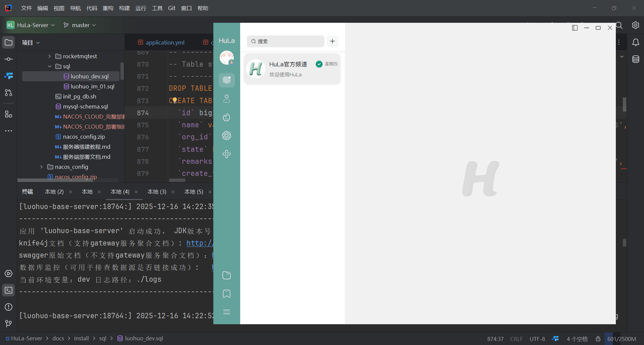
Task: Click the plugins icon in HuLa sidebar
Action: click(x=227, y=154)
